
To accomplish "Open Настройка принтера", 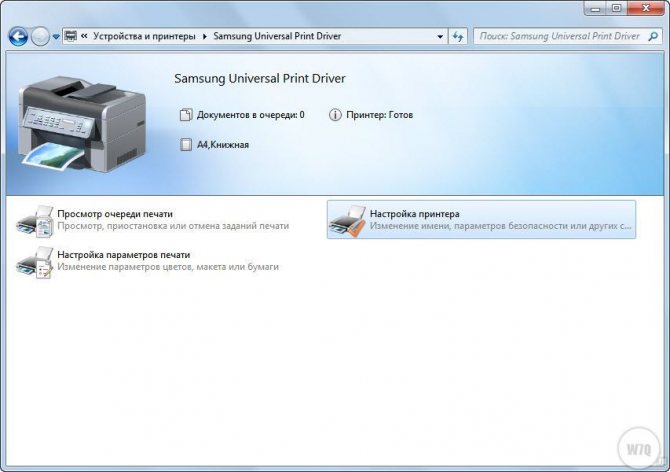I will pyautogui.click(x=414, y=214).
